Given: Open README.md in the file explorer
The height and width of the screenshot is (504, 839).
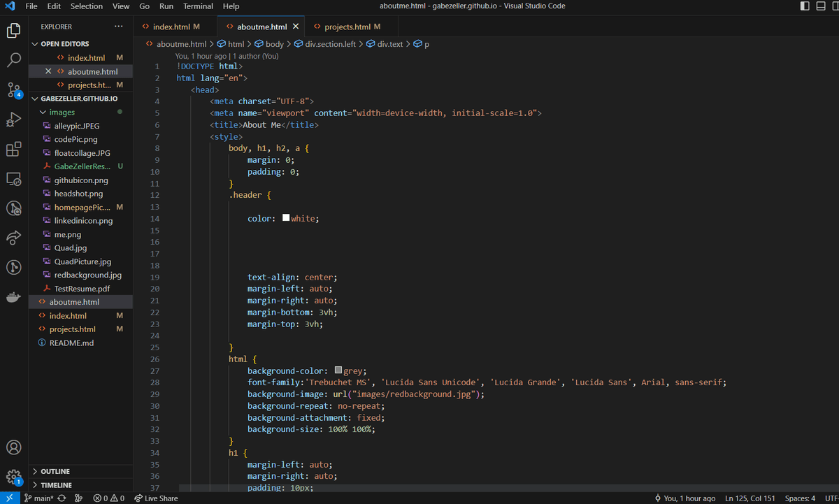Looking at the screenshot, I should [71, 343].
